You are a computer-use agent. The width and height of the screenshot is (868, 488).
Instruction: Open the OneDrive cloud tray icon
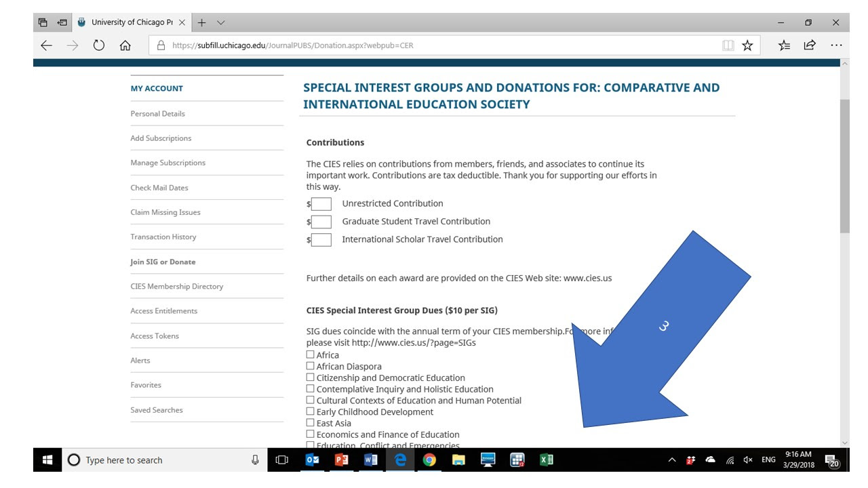(710, 460)
